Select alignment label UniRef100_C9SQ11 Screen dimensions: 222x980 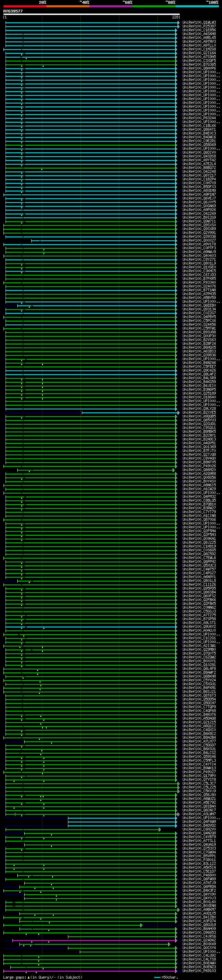199,428
